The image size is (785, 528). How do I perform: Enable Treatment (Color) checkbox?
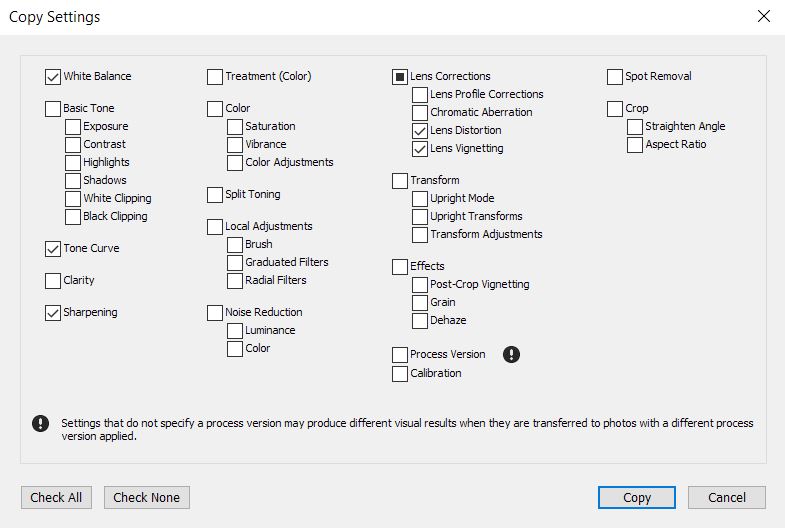(215, 77)
